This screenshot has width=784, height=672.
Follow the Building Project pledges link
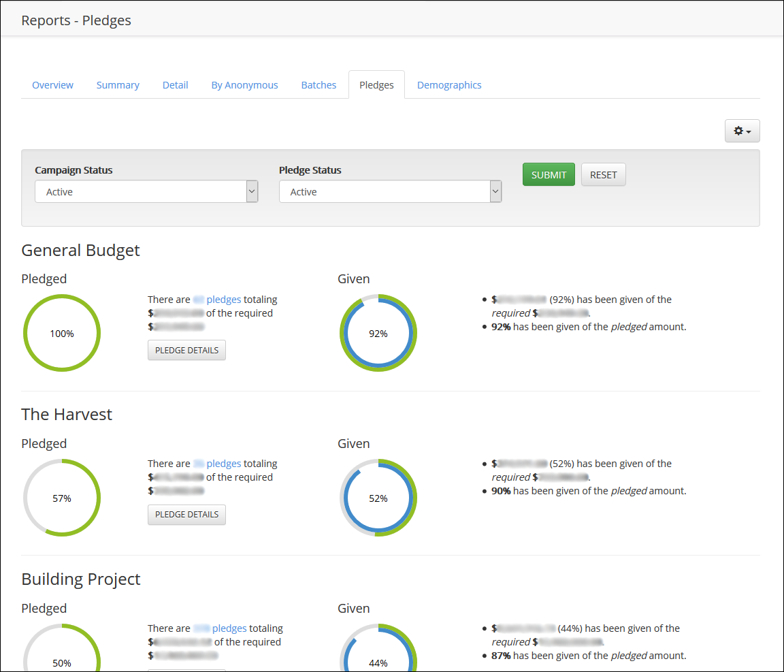229,628
